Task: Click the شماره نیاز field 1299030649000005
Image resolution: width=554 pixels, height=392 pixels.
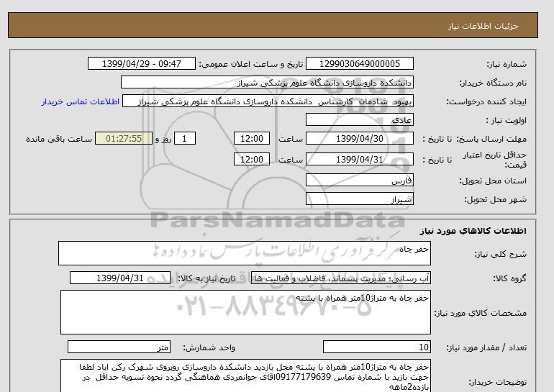Action: [359, 63]
